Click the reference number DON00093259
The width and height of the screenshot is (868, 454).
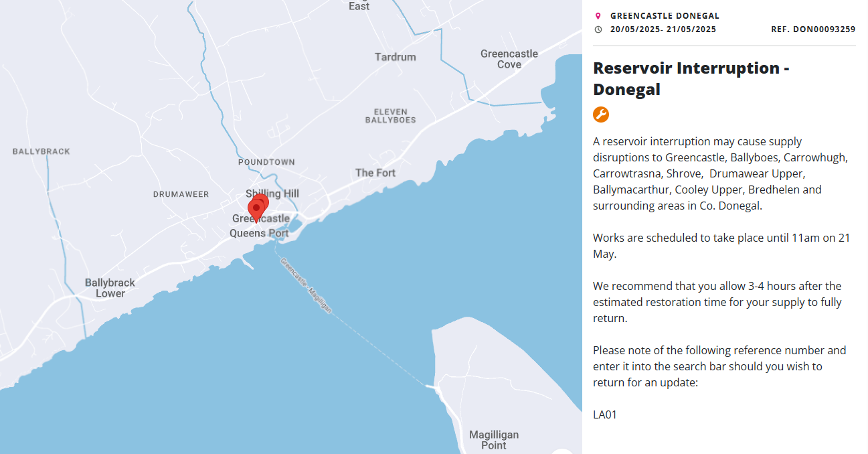click(x=813, y=29)
